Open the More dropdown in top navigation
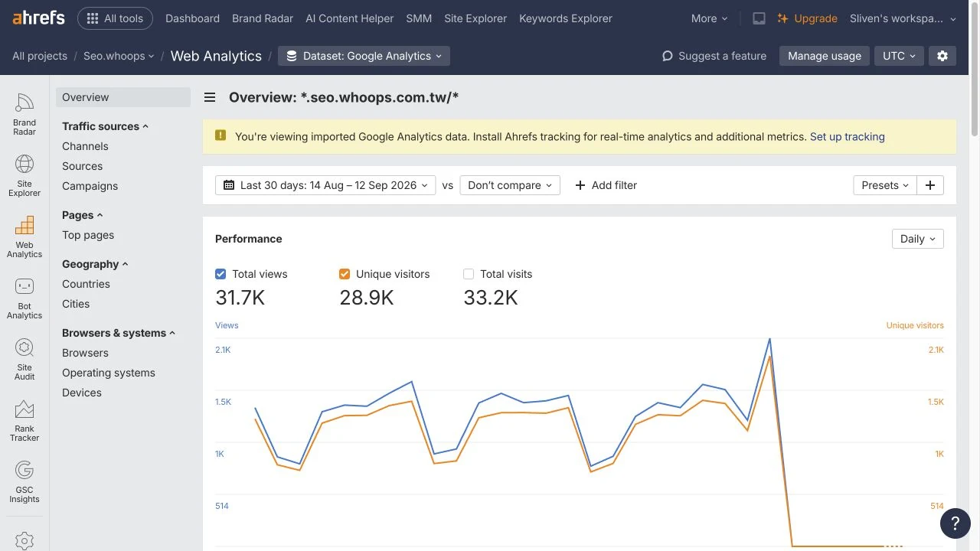This screenshot has height=551, width=980. click(709, 18)
